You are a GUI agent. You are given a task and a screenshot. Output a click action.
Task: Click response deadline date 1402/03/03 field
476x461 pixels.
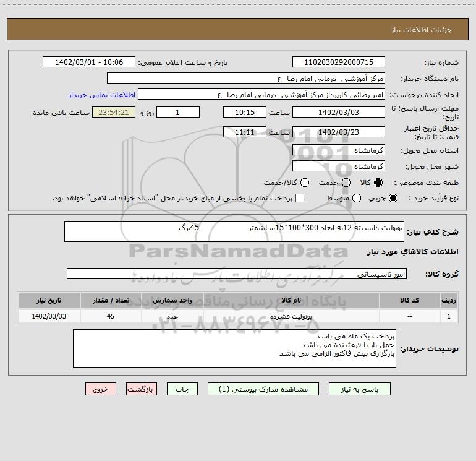(339, 112)
